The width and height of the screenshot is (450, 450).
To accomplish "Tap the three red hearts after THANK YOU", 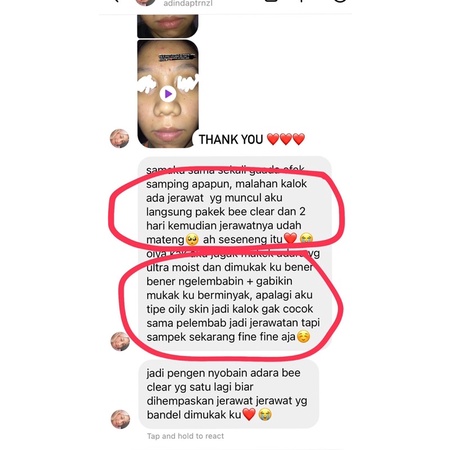I will point(286,139).
